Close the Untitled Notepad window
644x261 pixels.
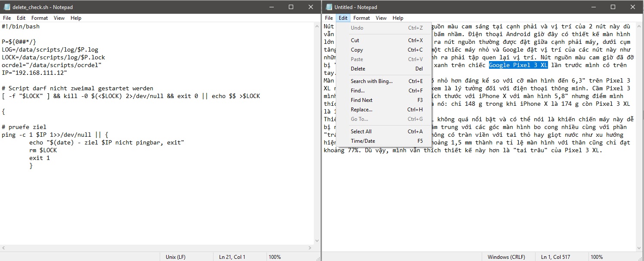click(633, 7)
